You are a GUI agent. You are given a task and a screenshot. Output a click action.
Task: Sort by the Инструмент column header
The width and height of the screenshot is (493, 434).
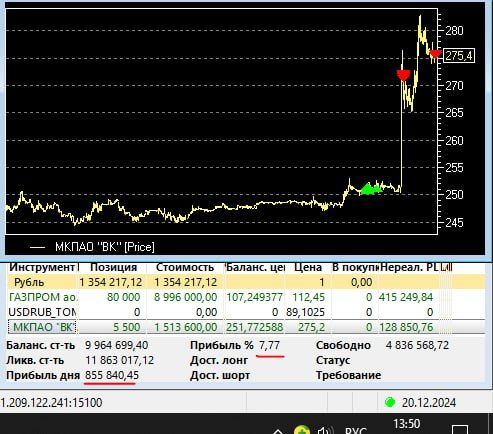(x=42, y=267)
